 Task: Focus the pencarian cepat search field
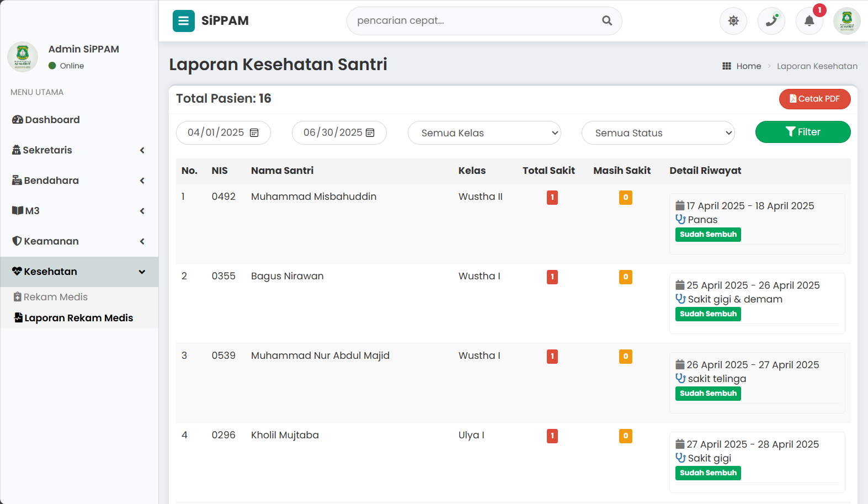[x=475, y=21]
